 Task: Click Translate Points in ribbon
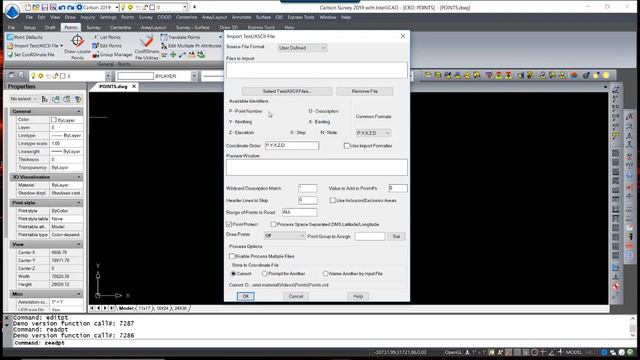tap(180, 37)
